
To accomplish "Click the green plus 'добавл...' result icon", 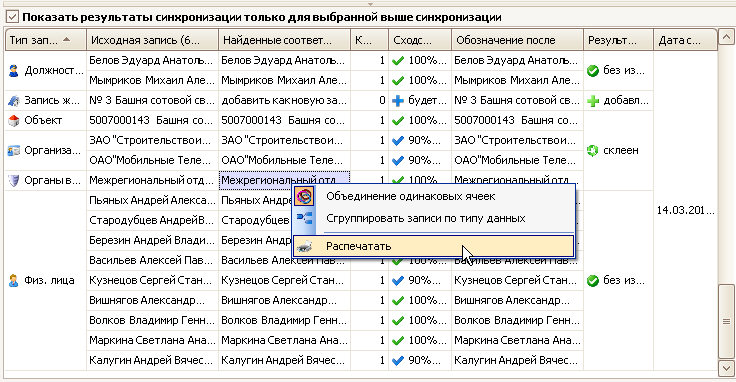I will tap(593, 100).
